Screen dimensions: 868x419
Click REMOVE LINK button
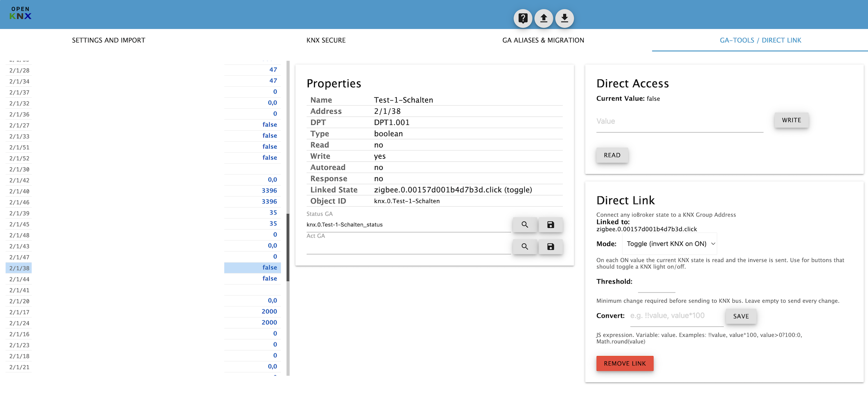625,363
